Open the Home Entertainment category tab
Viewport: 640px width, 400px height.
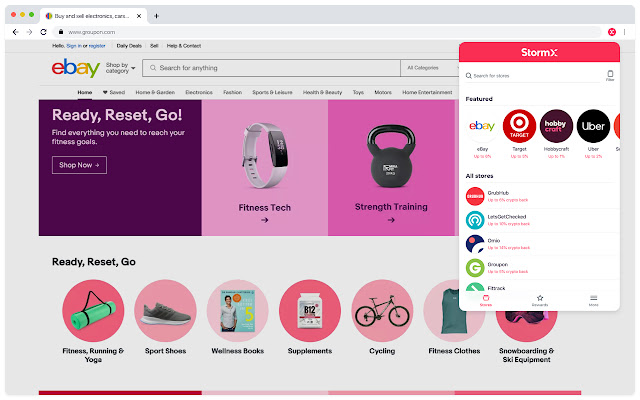(427, 92)
